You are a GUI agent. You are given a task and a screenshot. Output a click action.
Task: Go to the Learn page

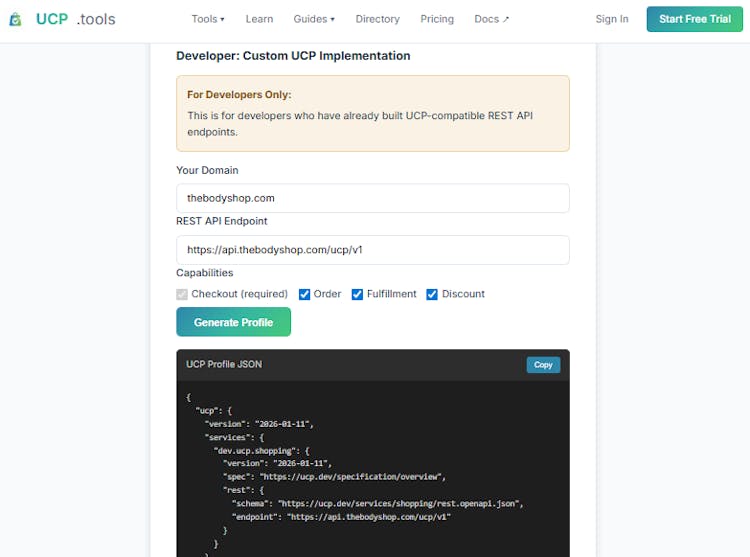259,19
